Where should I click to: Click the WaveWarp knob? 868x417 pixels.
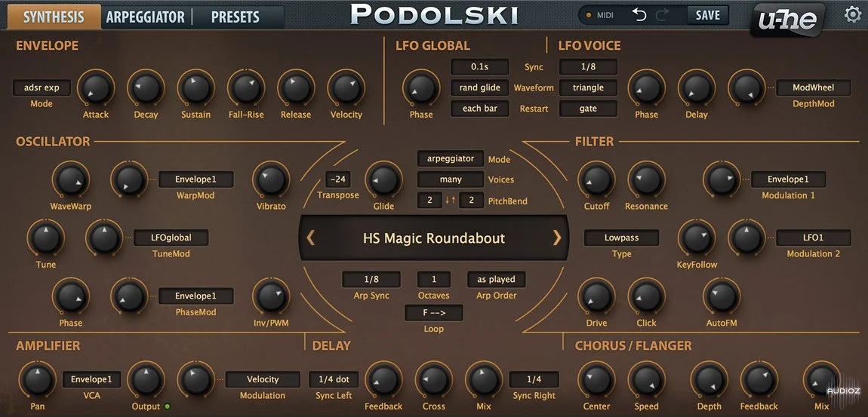tap(71, 179)
